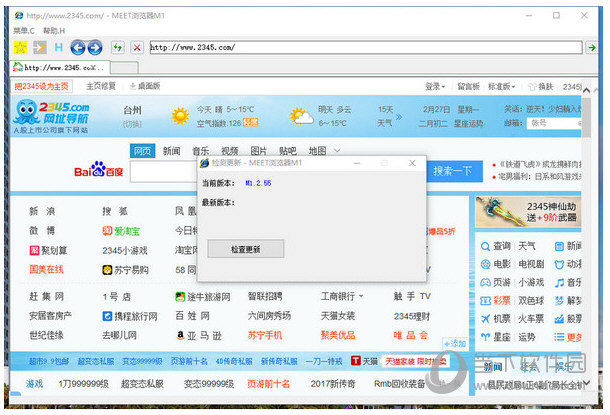Select the http://www.2345.com browser tab
610x415 pixels.
(60, 67)
